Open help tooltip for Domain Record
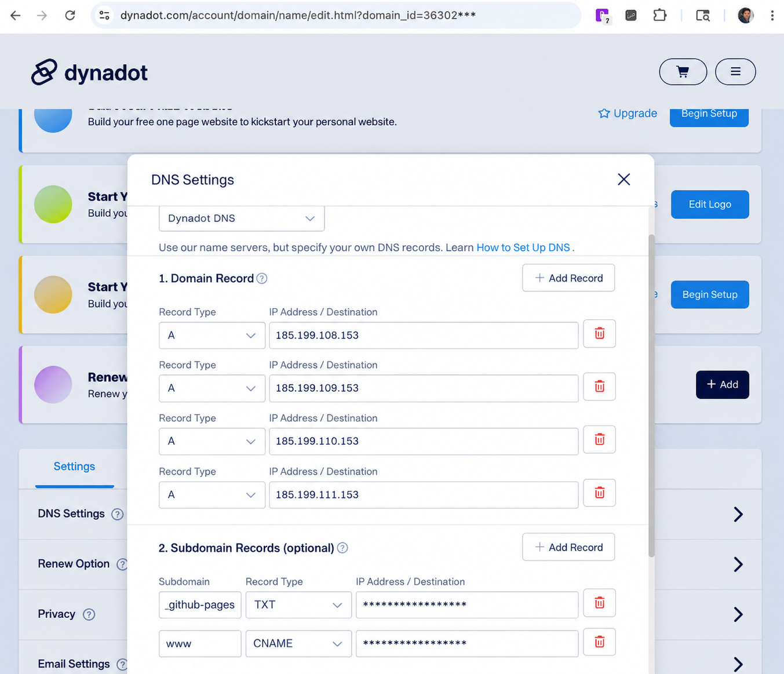Image resolution: width=784 pixels, height=674 pixels. 262,279
